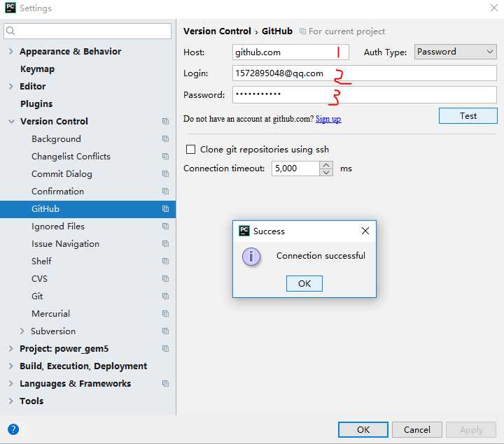
Task: Click the per-project icon in Background row
Action: 165,138
